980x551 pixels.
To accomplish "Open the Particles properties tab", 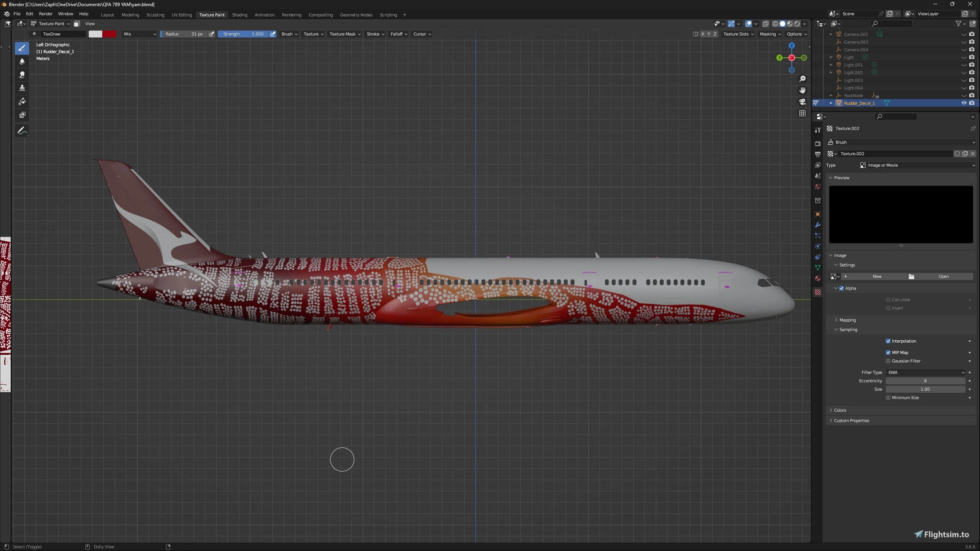I will click(x=817, y=236).
